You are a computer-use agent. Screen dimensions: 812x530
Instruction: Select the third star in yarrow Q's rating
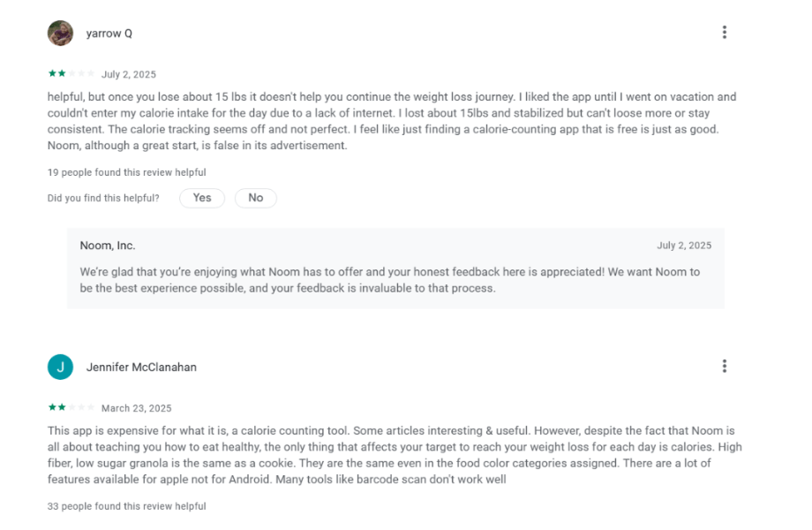(x=72, y=74)
